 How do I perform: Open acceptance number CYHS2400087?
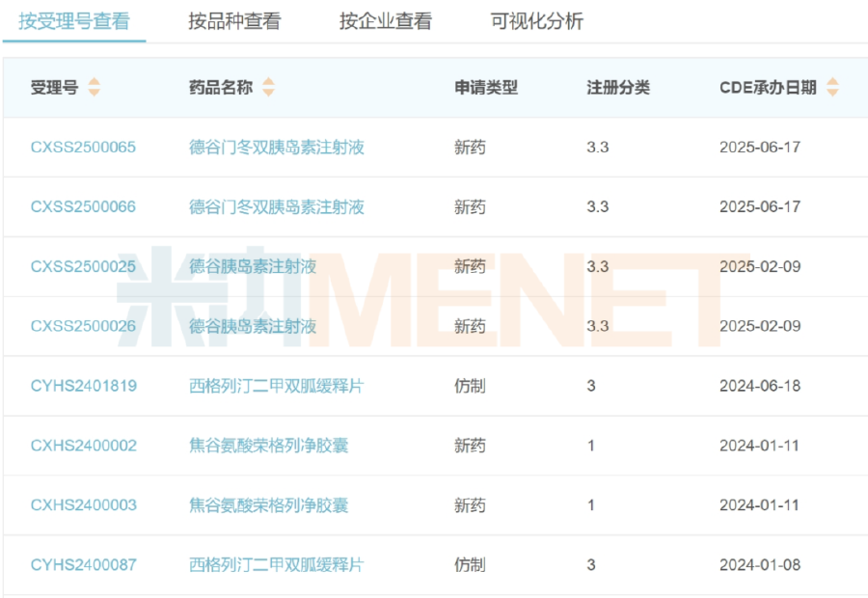(x=84, y=565)
